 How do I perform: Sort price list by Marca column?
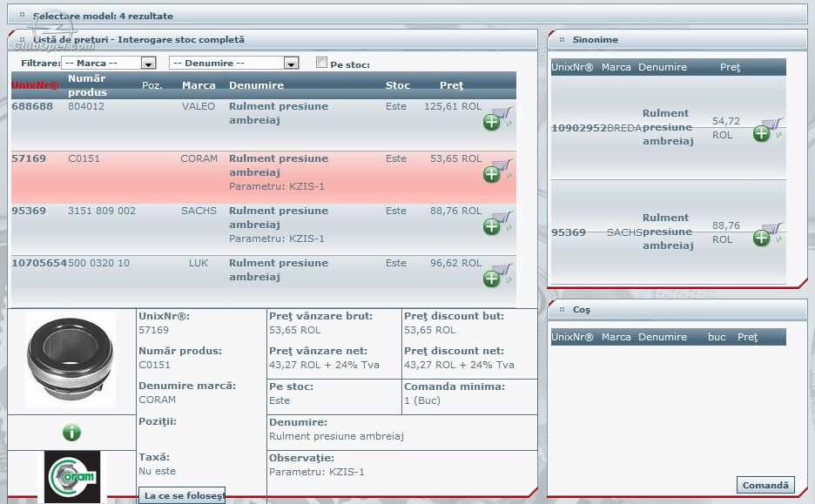tap(199, 85)
